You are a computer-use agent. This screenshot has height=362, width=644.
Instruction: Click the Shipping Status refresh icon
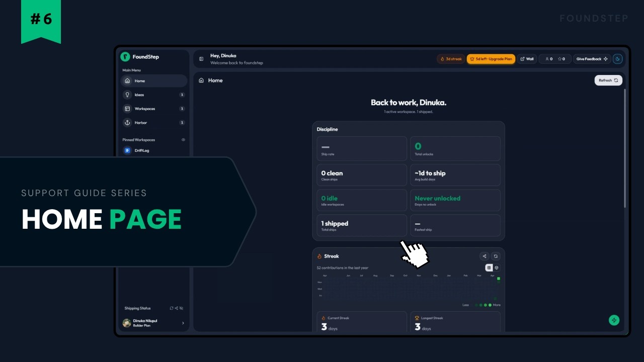pyautogui.click(x=172, y=308)
